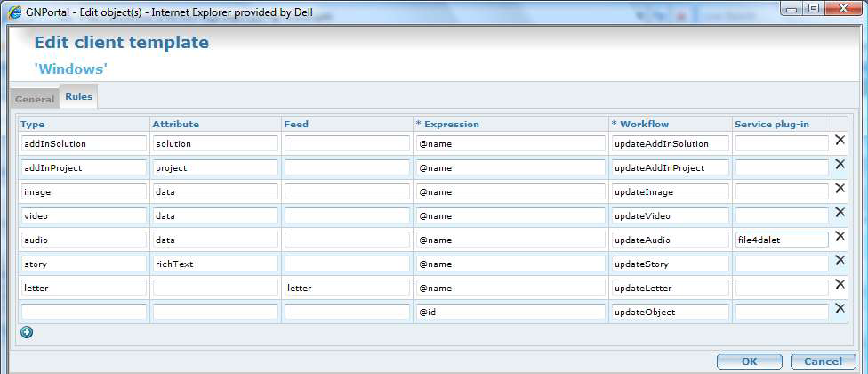Screen dimensions: 868x374
Task: Delete the story rule row
Action: [x=840, y=260]
